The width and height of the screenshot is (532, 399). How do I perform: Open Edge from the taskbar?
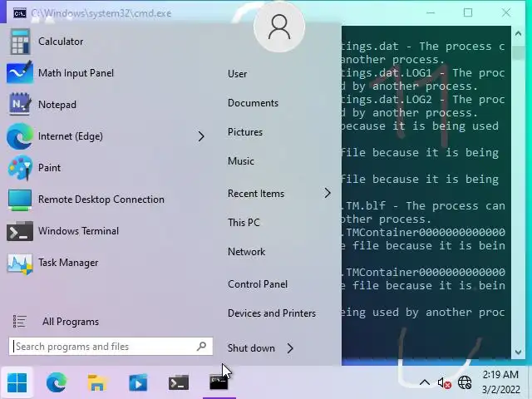(57, 382)
